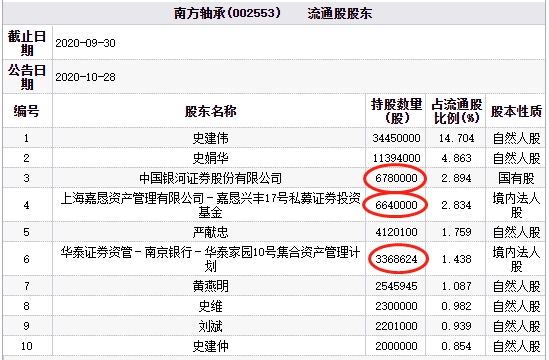Select ratio value 14.704
The image size is (549, 360).
456,138
